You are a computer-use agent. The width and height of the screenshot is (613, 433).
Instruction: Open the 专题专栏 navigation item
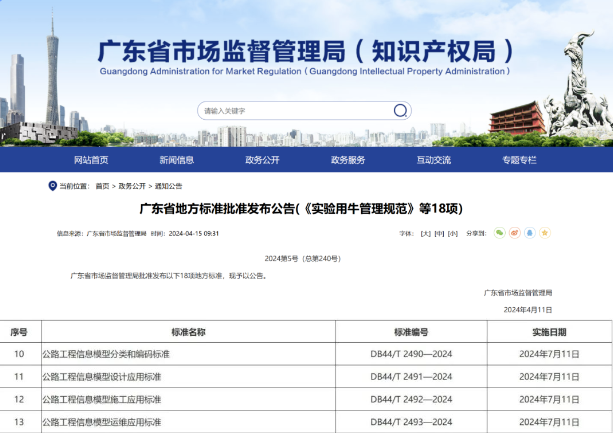click(519, 160)
